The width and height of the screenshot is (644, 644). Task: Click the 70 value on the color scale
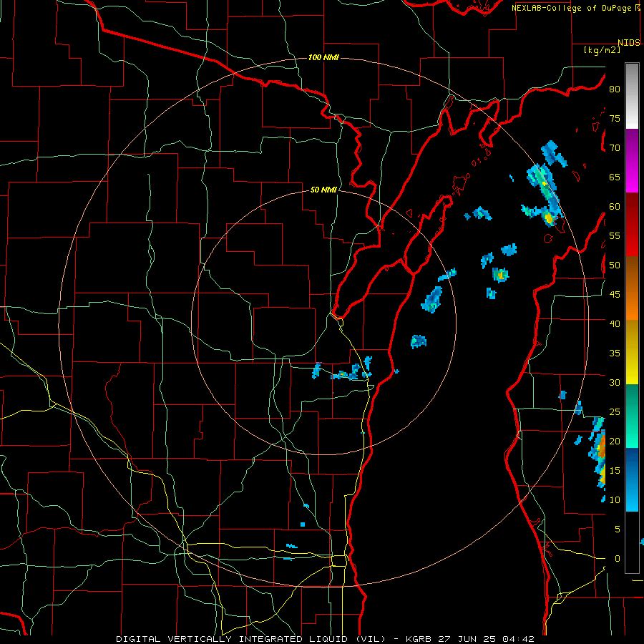pyautogui.click(x=615, y=147)
